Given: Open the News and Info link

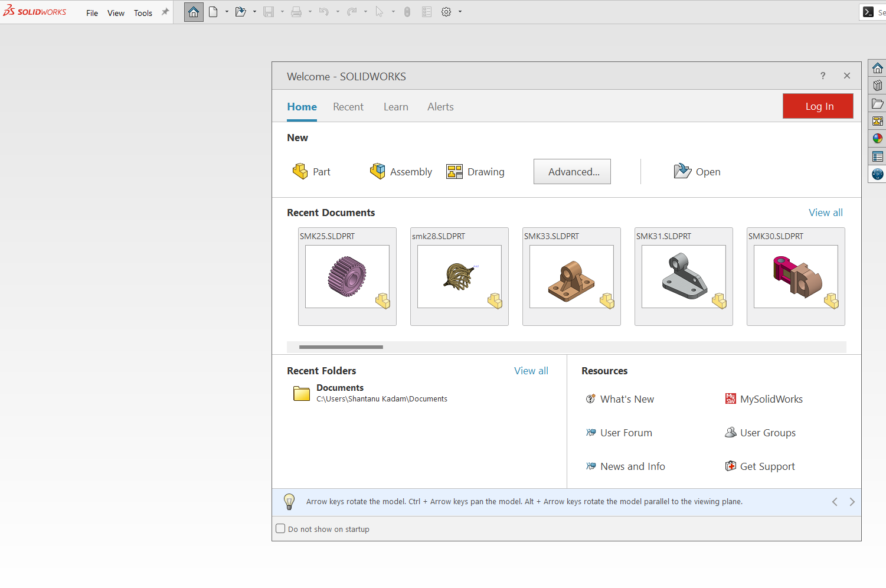Looking at the screenshot, I should (625, 466).
